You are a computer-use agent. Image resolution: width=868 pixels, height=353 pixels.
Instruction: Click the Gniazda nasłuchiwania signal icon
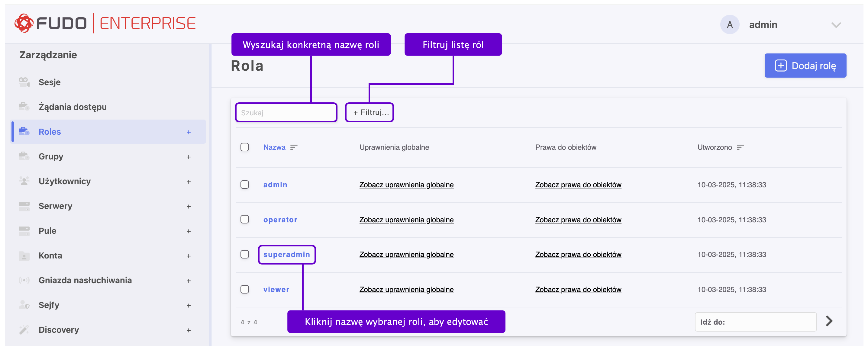tap(24, 280)
